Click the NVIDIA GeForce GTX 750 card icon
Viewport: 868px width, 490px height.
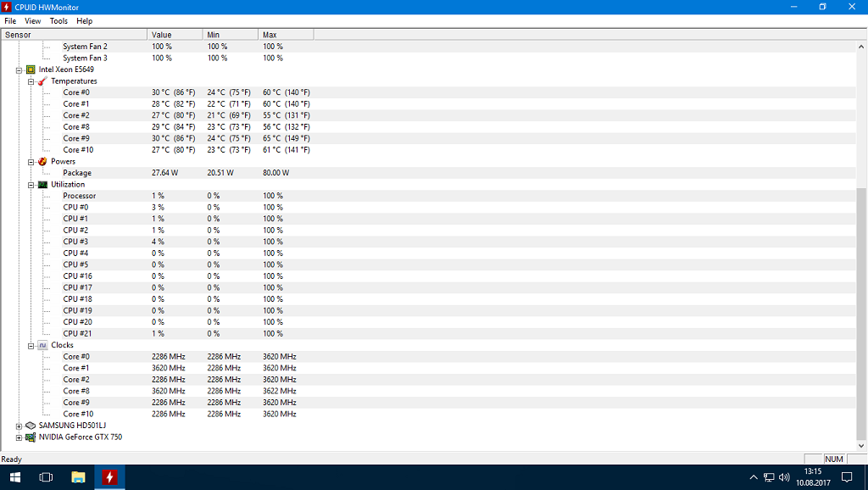(31, 437)
